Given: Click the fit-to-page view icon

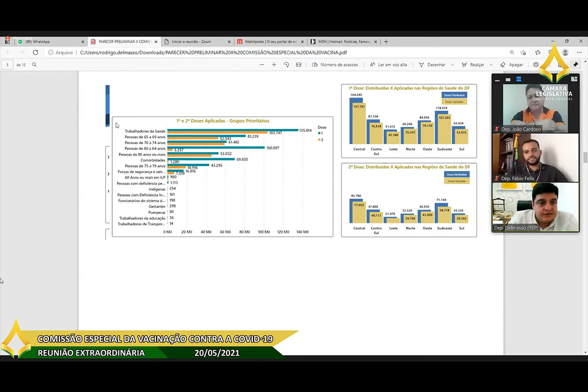Looking at the screenshot, I should click(299, 65).
